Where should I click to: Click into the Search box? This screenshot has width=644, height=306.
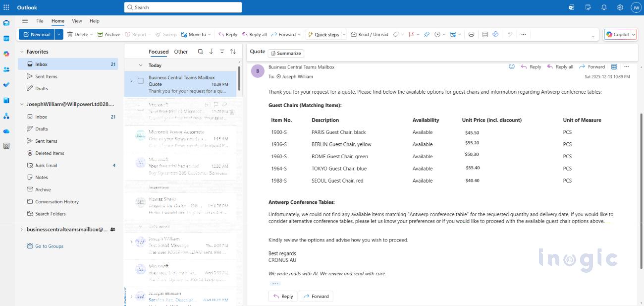click(x=183, y=7)
